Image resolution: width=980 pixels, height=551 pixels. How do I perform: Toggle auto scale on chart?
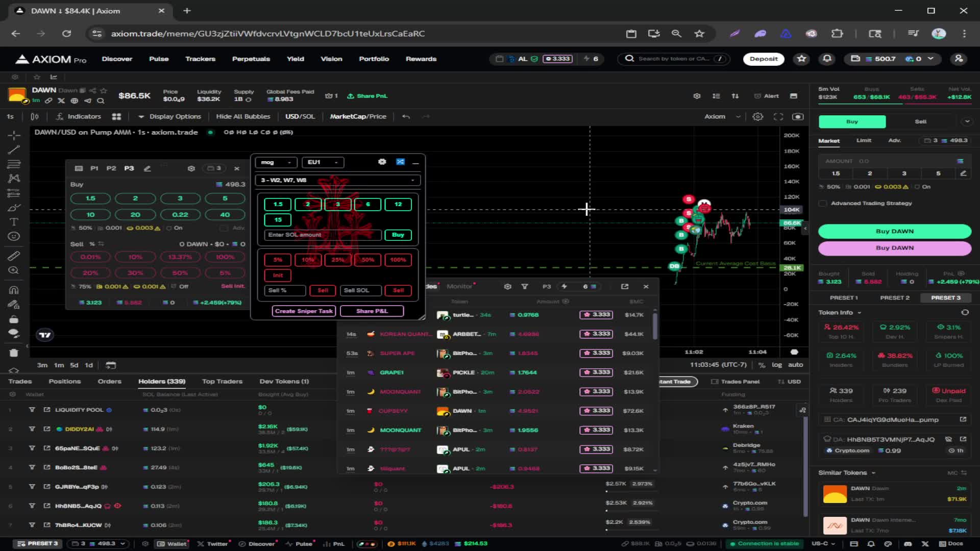pos(795,365)
